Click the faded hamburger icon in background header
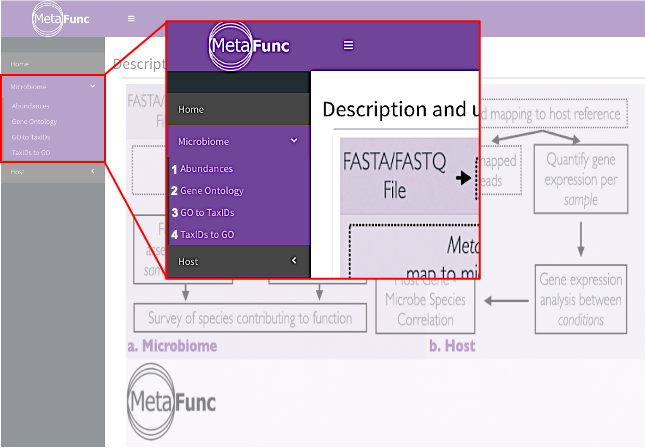Screen dimensions: 645x448 click(131, 19)
